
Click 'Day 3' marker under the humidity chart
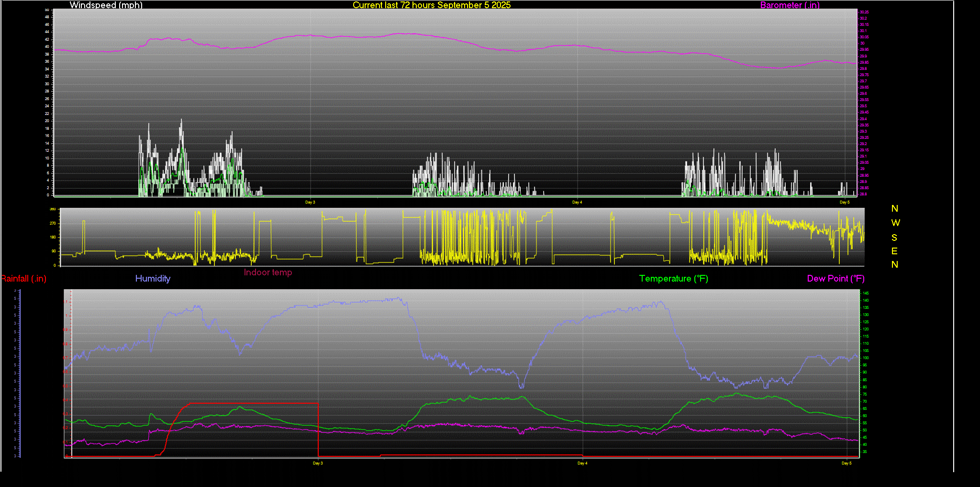coord(318,463)
